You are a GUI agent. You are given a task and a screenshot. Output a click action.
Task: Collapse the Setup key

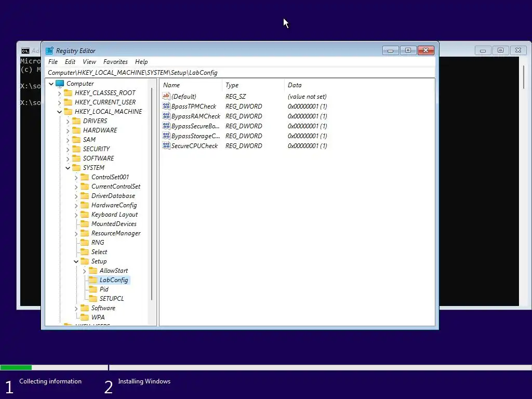[76, 261]
